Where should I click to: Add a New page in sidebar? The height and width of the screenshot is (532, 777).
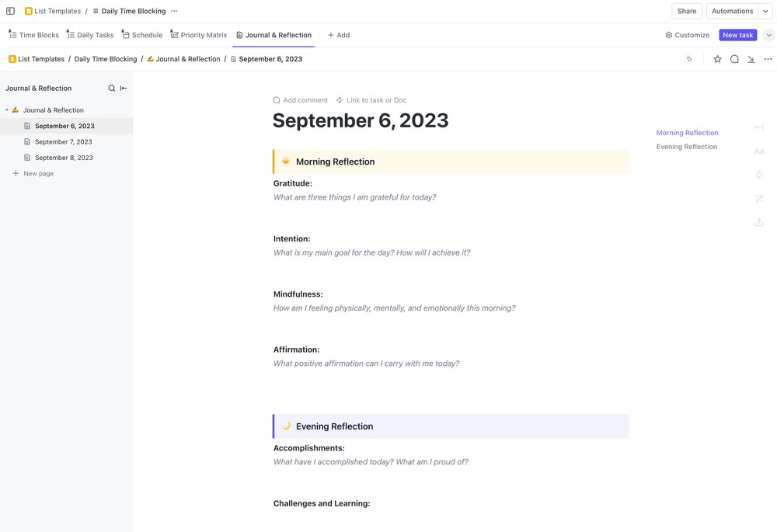pos(38,174)
